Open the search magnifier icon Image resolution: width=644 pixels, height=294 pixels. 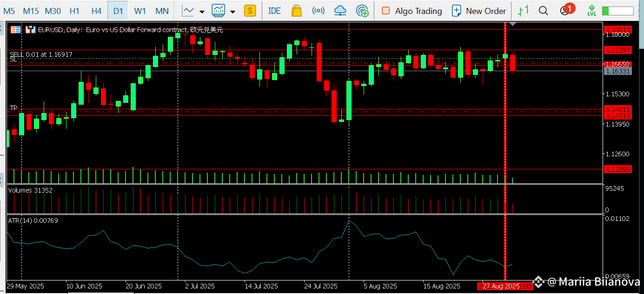pos(543,11)
